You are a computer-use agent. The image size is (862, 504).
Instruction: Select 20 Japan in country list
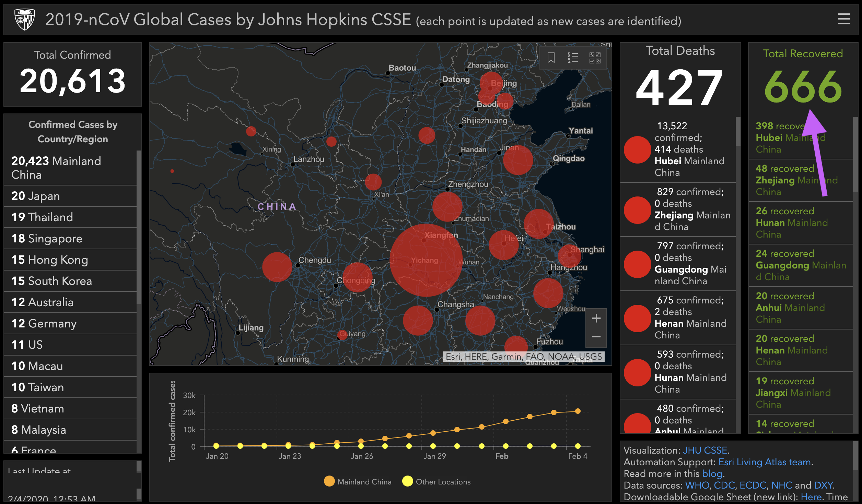point(70,196)
